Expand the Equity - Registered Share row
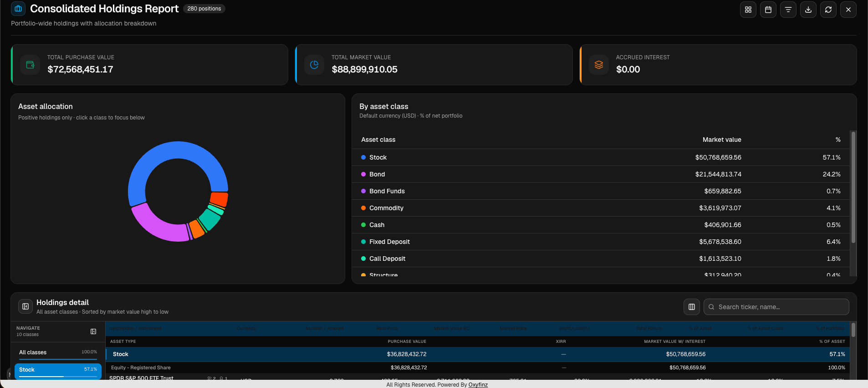 477,367
